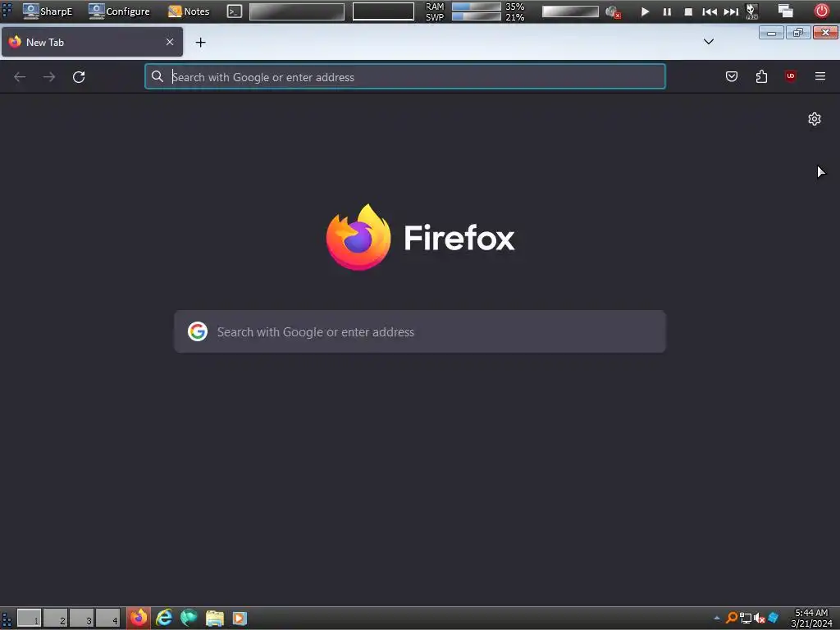
Task: Personalize new tab with gear icon
Action: [815, 119]
